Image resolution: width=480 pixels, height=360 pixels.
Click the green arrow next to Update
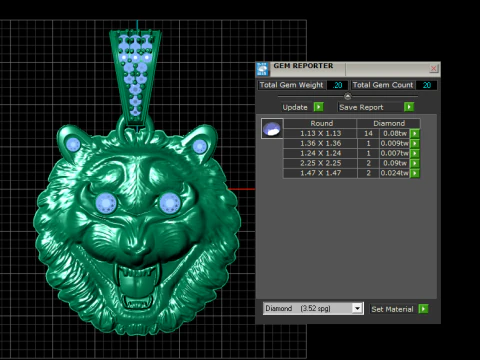(x=319, y=107)
